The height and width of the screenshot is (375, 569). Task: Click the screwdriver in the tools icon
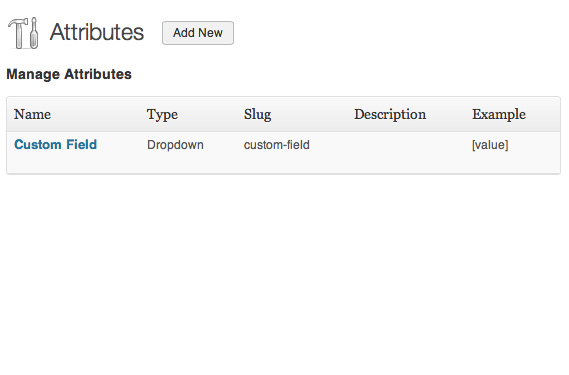tap(34, 33)
